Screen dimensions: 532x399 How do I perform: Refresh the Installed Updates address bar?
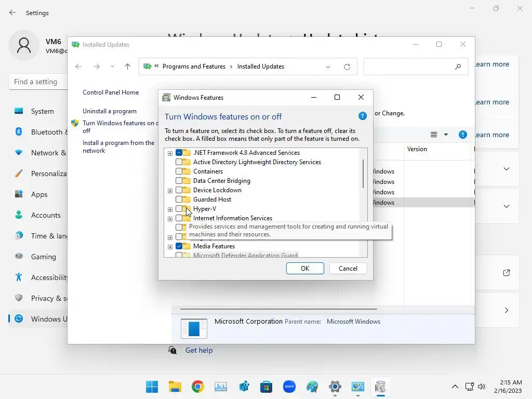click(x=347, y=67)
